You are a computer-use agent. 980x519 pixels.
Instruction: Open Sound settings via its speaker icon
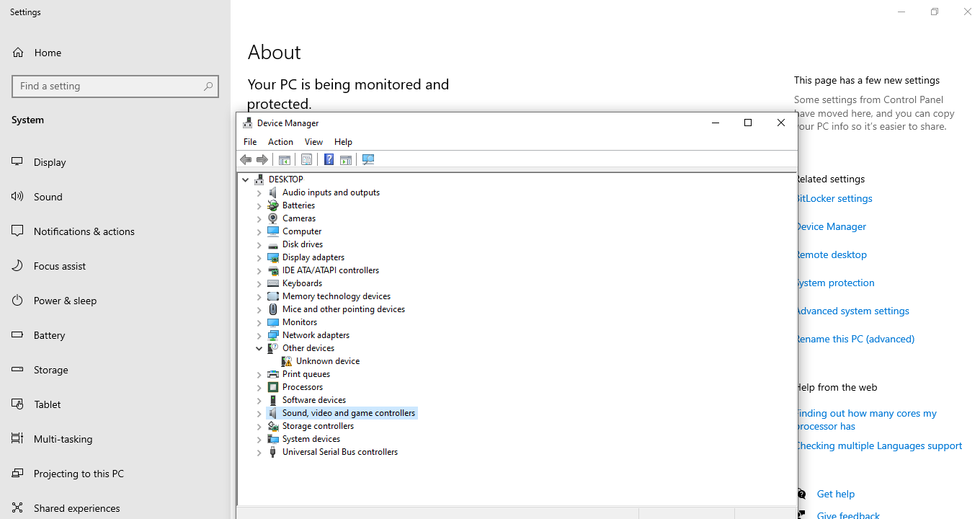click(x=17, y=197)
